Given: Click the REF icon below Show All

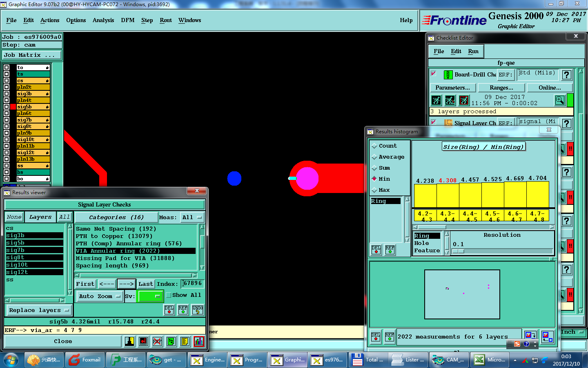Looking at the screenshot, I should 183,310.
